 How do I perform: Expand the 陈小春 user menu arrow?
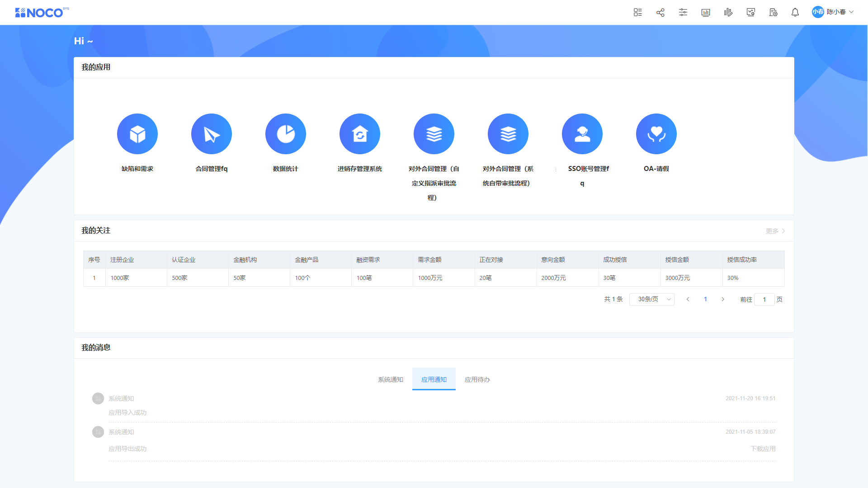(851, 12)
